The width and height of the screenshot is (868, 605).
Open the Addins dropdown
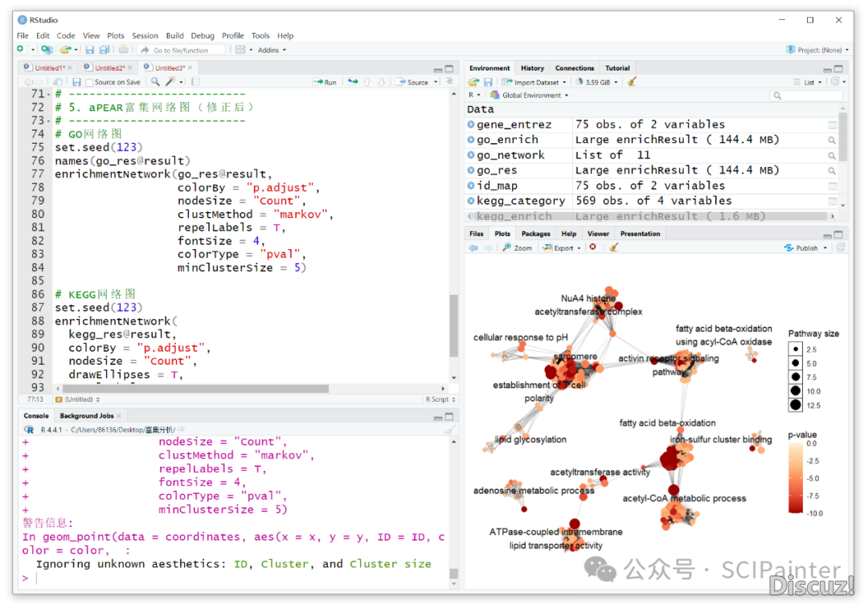click(272, 50)
